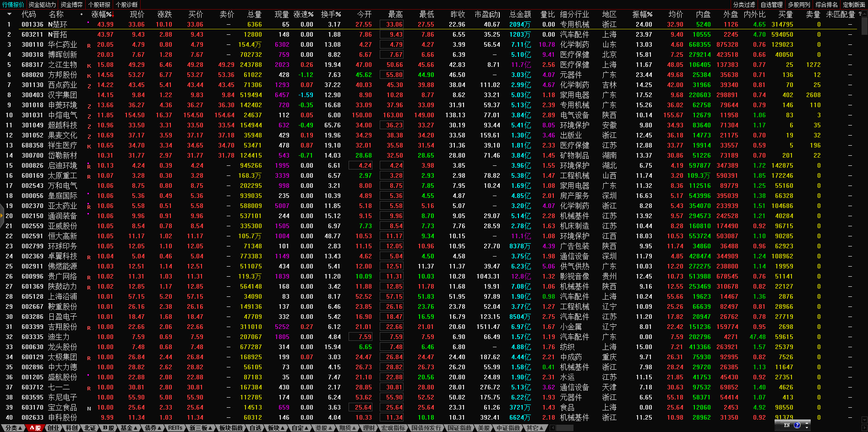Open the 个股研报 tab
This screenshot has height=432, width=868.
[99, 5]
